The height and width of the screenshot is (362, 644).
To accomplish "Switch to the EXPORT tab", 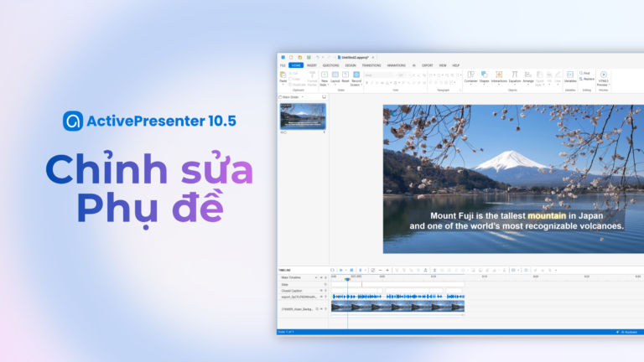I will tap(427, 65).
